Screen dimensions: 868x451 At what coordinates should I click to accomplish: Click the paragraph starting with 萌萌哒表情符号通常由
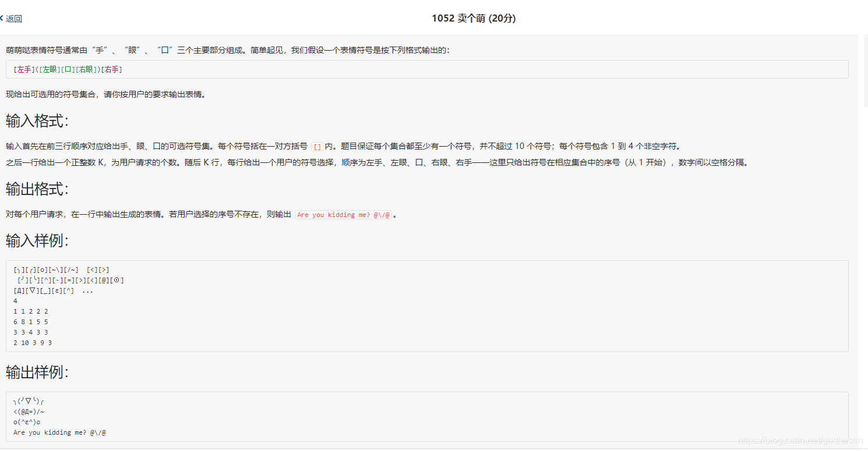228,51
